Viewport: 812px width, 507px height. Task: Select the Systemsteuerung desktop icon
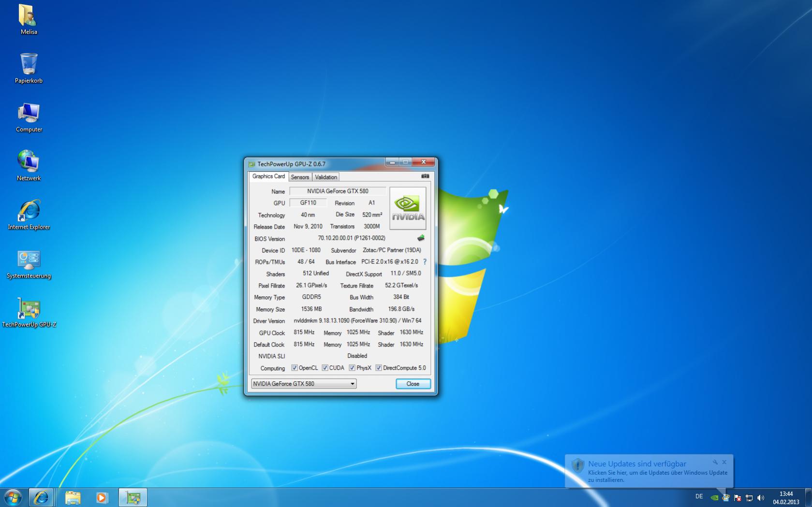(x=29, y=264)
